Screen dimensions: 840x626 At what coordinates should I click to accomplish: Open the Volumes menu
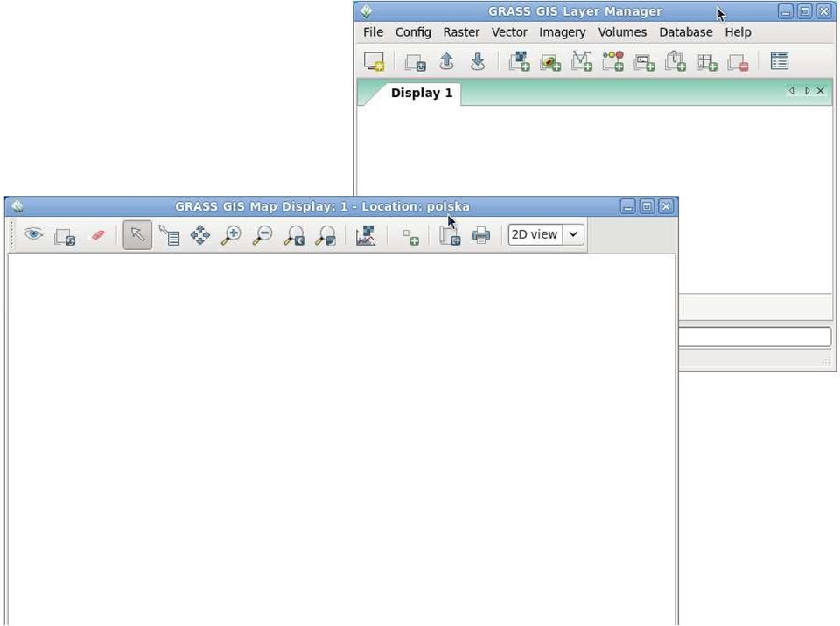622,32
